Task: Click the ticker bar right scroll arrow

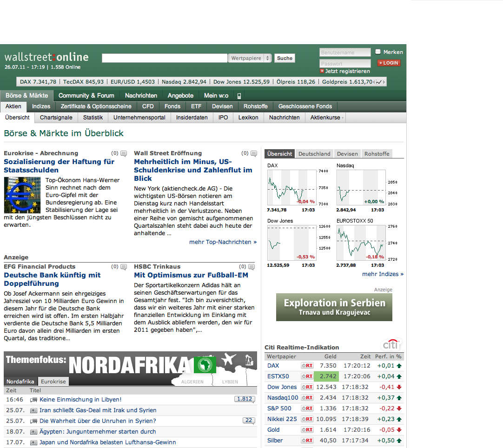Action: tap(384, 82)
